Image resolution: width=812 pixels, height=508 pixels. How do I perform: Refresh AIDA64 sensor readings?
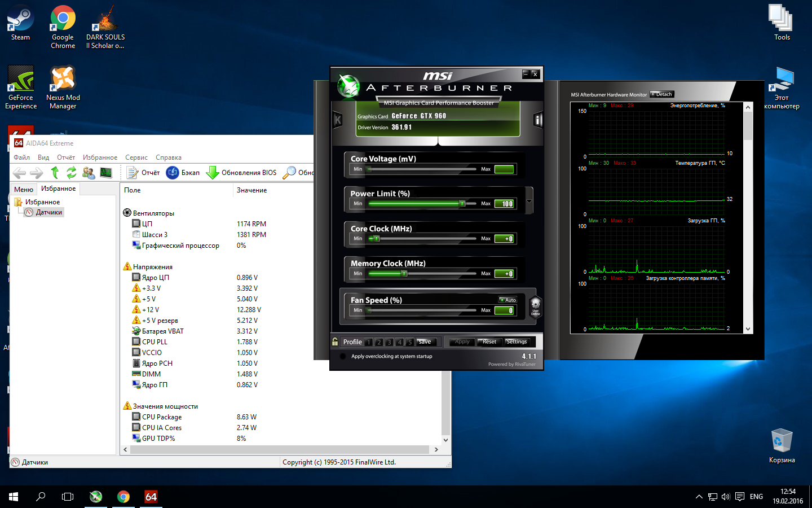(72, 173)
